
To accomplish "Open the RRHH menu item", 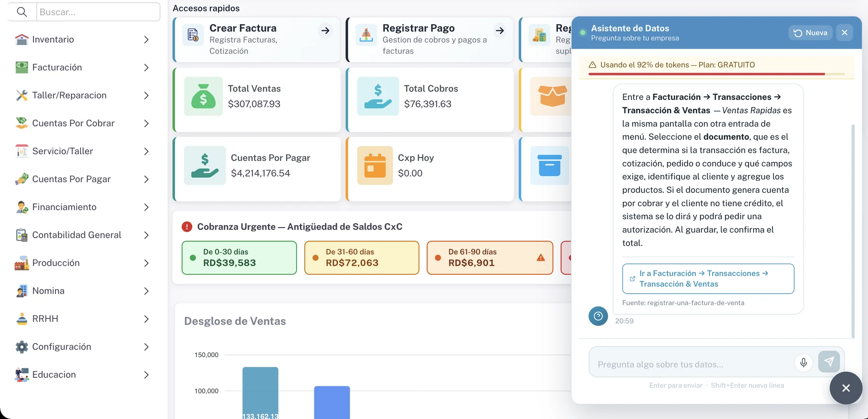I will tap(83, 319).
